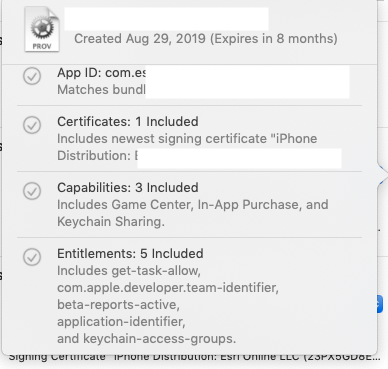Image resolution: width=388 pixels, height=369 pixels.
Task: Select the 'Capabilities: 3 Included' heading
Action: point(128,188)
